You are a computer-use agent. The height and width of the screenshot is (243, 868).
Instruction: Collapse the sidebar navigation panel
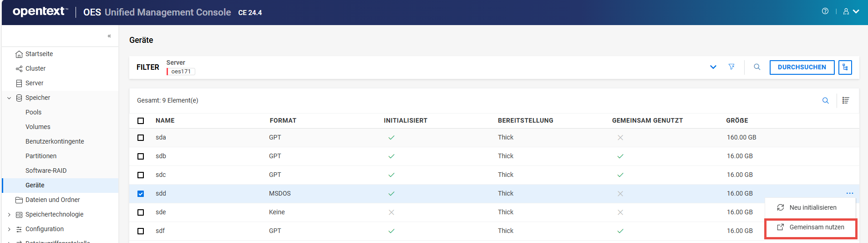[x=109, y=36]
